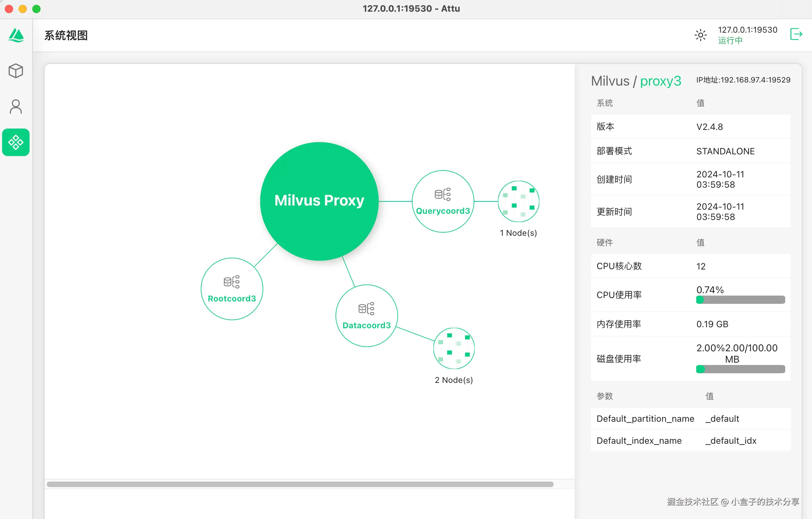Click the disk usage progress bar
Screen dimensions: 812x519
[x=740, y=369]
